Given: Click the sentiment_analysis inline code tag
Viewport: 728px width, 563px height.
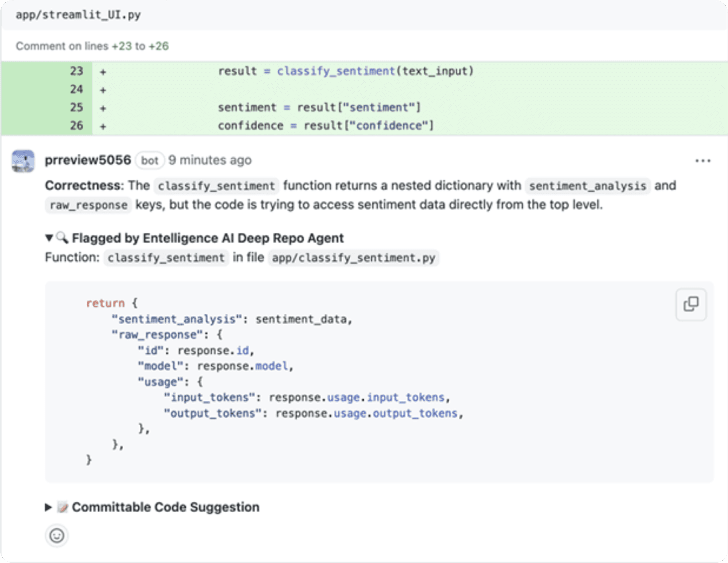Looking at the screenshot, I should click(587, 186).
